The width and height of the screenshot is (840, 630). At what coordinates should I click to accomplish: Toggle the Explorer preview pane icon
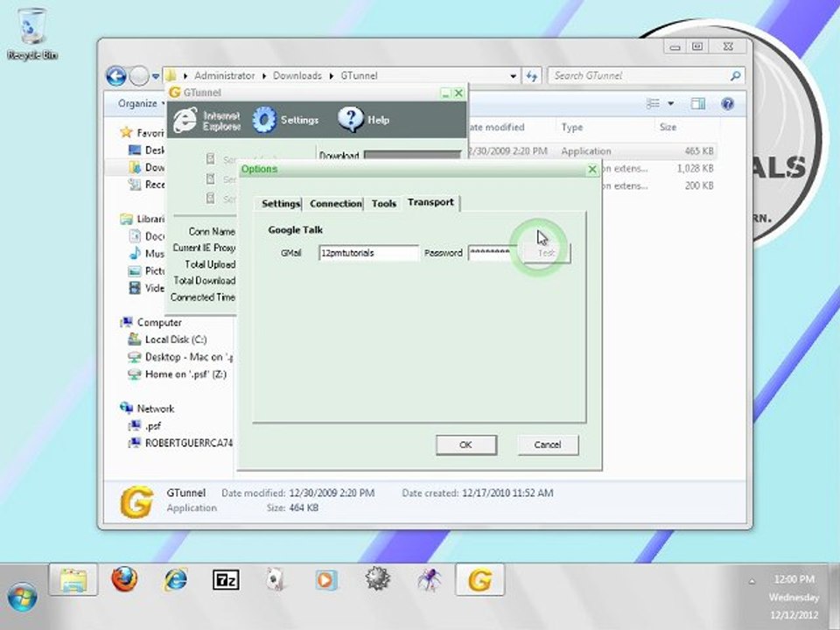(x=697, y=104)
